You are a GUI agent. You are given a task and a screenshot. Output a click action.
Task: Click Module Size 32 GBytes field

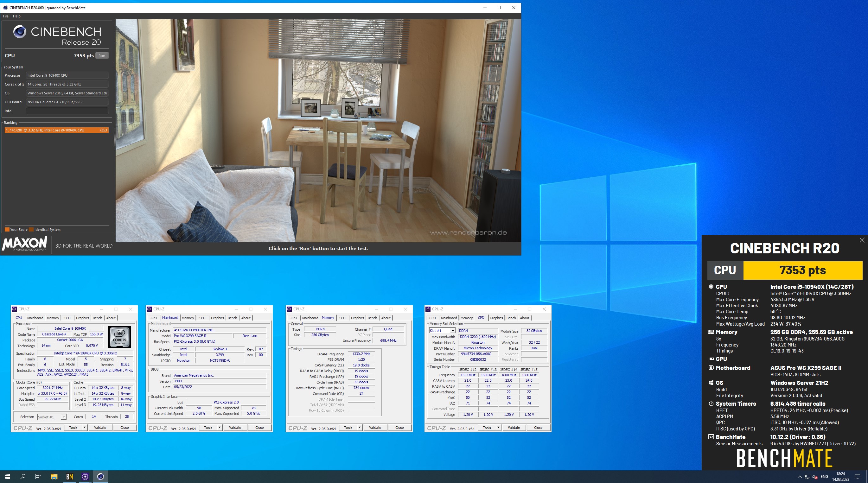click(534, 331)
